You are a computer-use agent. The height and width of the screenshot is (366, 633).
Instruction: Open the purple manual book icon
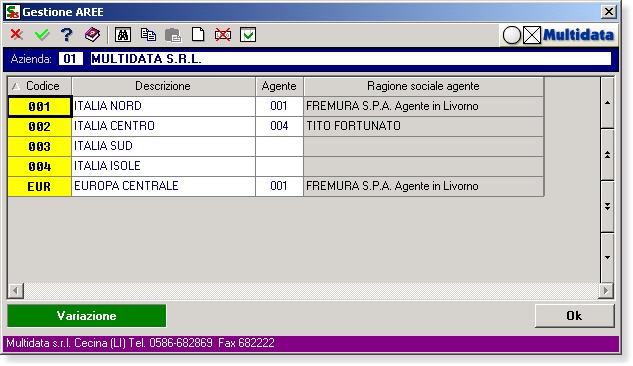[92, 35]
